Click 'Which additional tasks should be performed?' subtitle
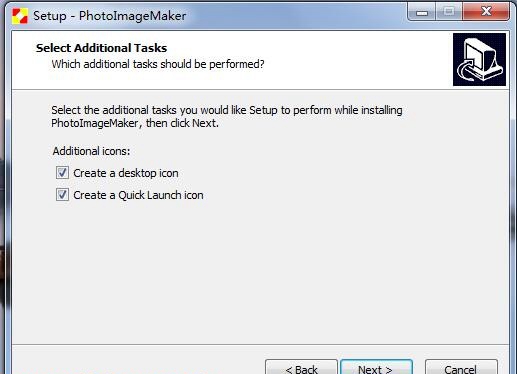The width and height of the screenshot is (517, 374). [x=158, y=64]
